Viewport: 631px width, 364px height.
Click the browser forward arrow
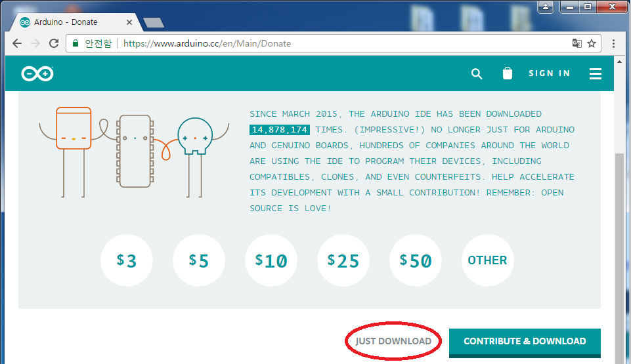[x=35, y=43]
